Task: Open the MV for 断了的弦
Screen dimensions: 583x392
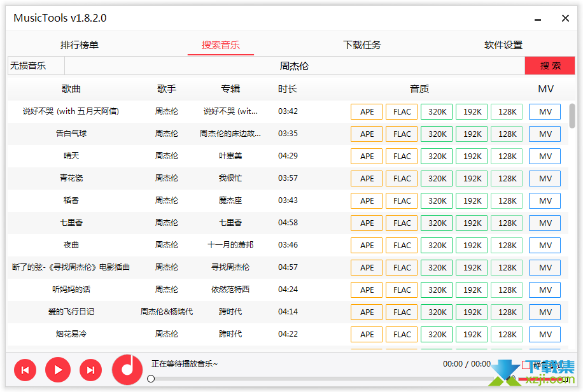Action: [x=545, y=268]
